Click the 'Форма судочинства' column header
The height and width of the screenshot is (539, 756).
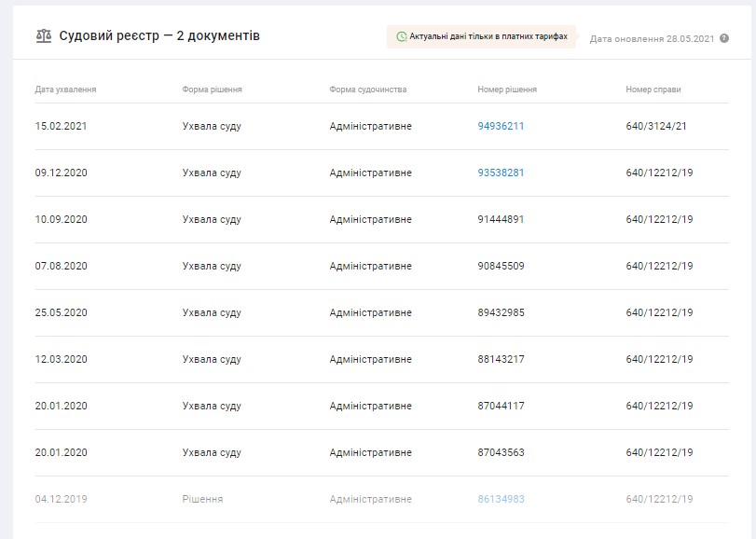368,90
